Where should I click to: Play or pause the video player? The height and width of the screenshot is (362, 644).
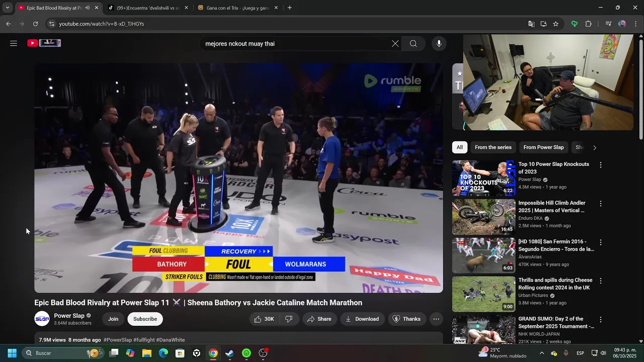(238, 178)
